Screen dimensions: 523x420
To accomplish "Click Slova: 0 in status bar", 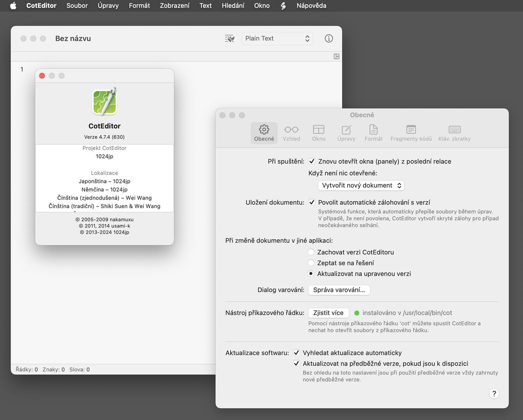I will point(80,369).
